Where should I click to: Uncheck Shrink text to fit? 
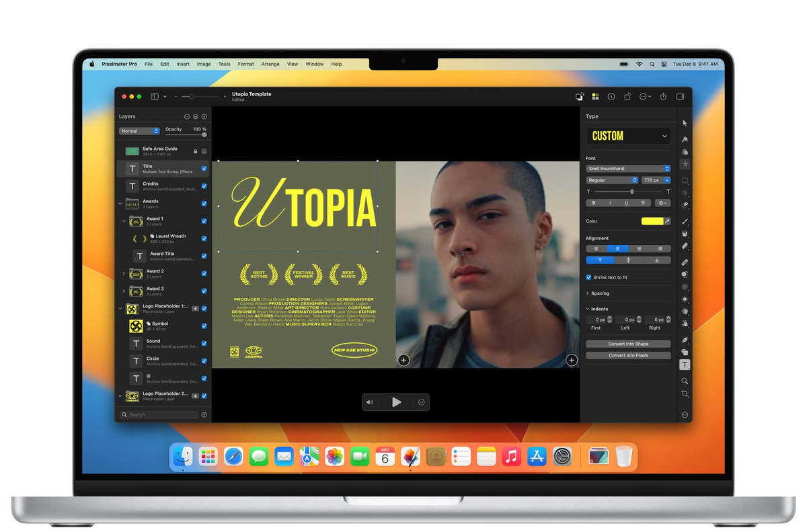coord(589,277)
